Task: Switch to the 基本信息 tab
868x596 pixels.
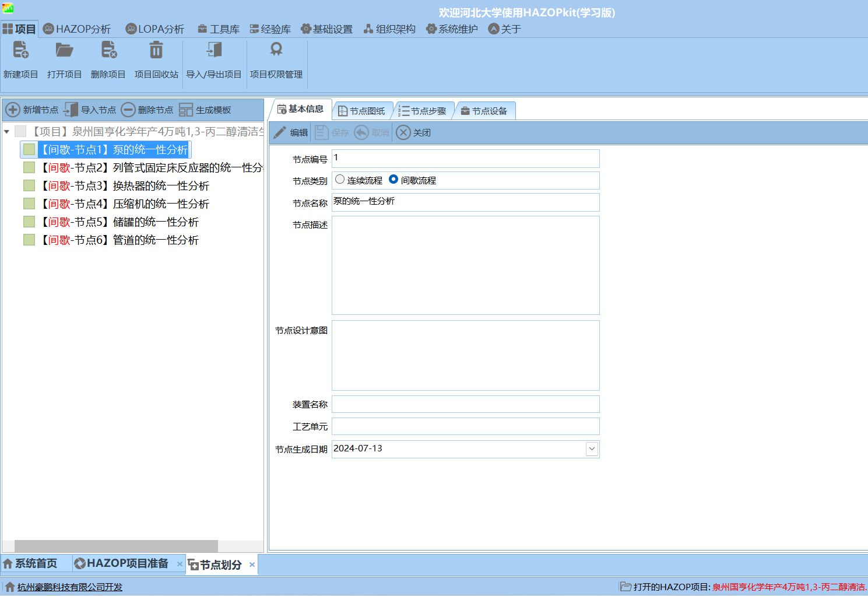Action: (301, 109)
